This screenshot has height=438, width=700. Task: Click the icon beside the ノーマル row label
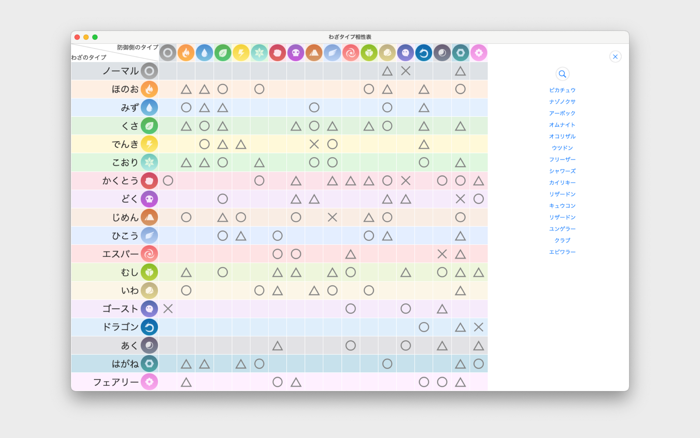pyautogui.click(x=150, y=71)
